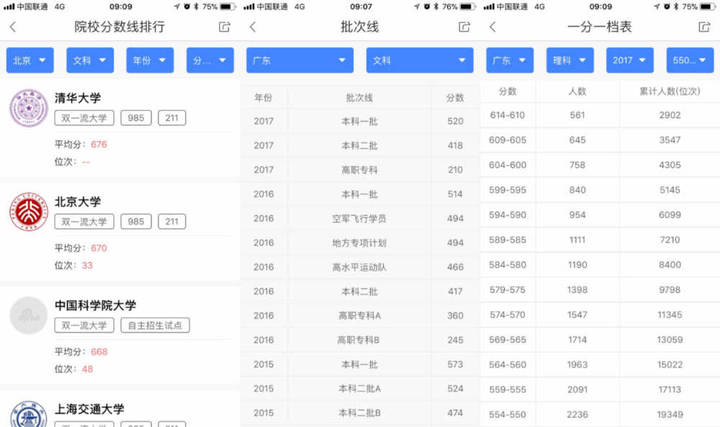This screenshot has width=720, height=427.
Task: Tap 双一流大学 tag under 中国科学院大学
Action: point(84,326)
